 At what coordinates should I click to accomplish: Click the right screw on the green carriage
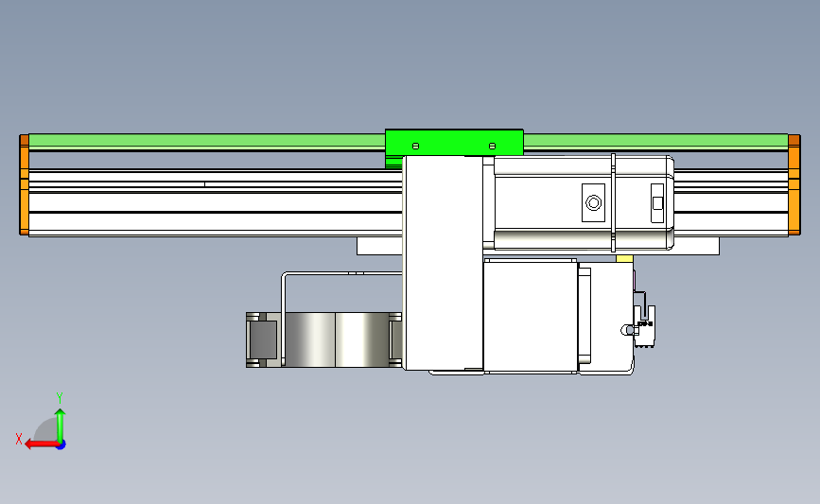tap(492, 146)
